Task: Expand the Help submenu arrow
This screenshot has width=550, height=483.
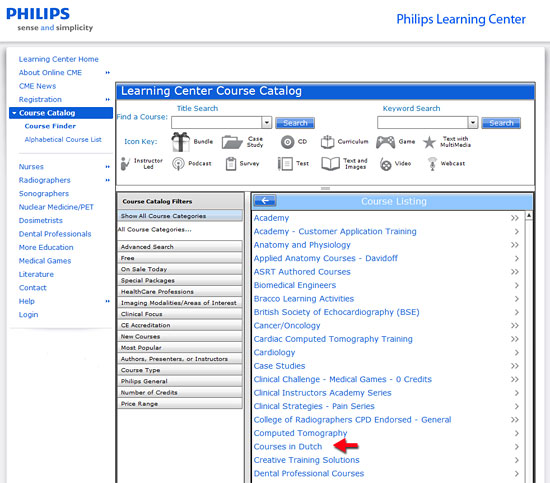Action: [x=108, y=301]
